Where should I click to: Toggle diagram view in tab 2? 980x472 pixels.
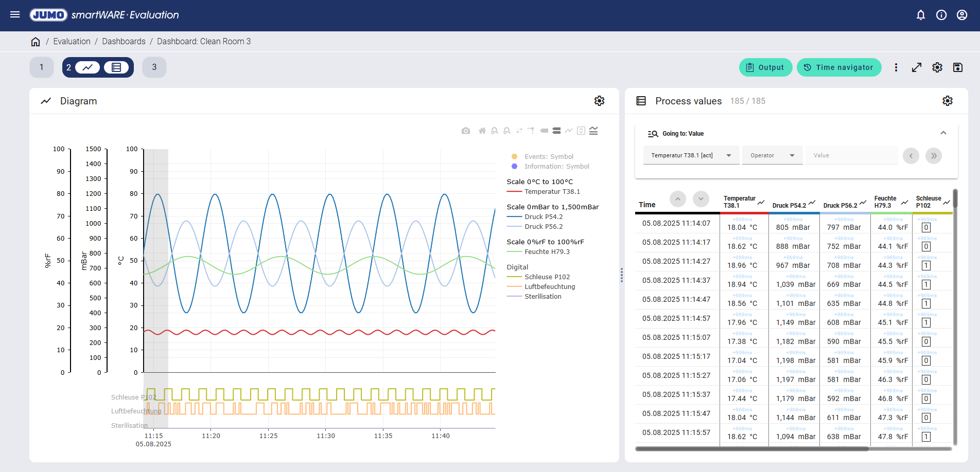tap(87, 67)
